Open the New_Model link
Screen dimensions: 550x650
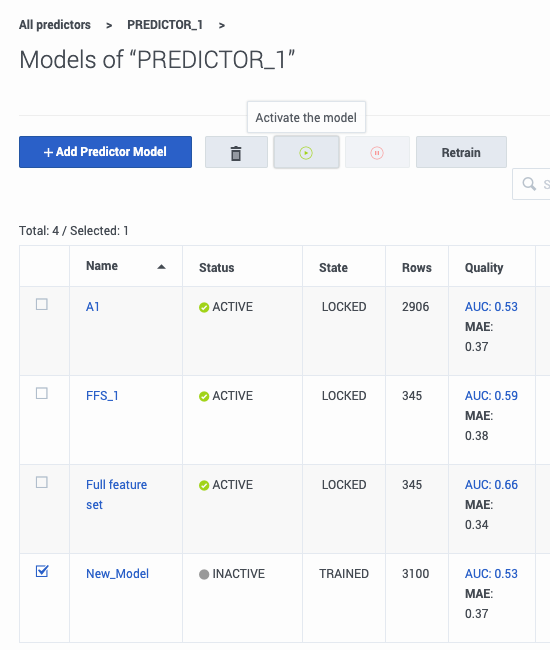pyautogui.click(x=117, y=574)
